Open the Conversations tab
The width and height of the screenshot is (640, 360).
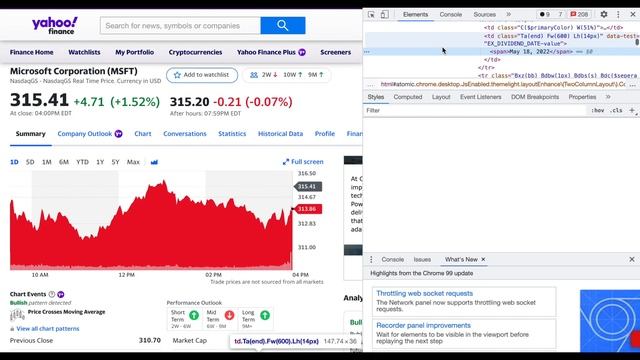pos(185,134)
